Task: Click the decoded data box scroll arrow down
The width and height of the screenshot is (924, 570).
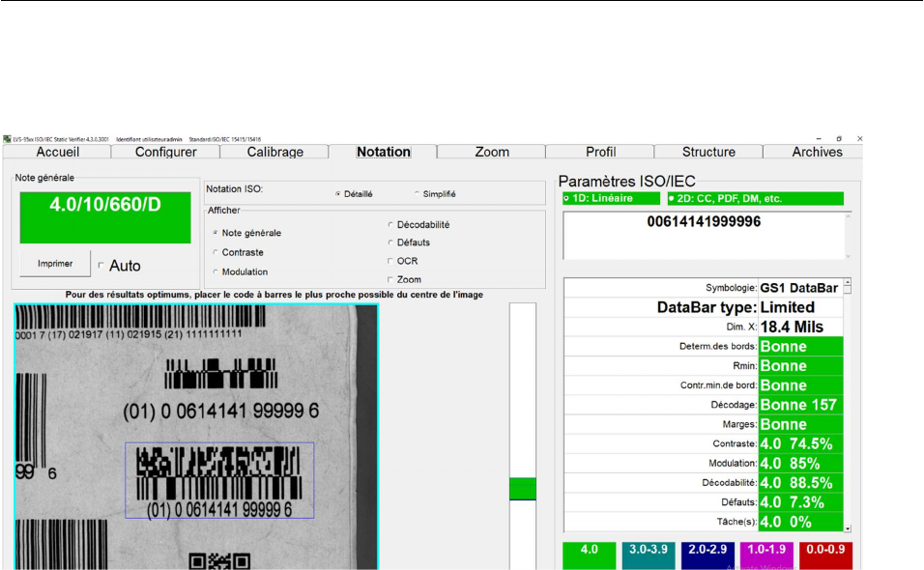Action: pyautogui.click(x=848, y=256)
